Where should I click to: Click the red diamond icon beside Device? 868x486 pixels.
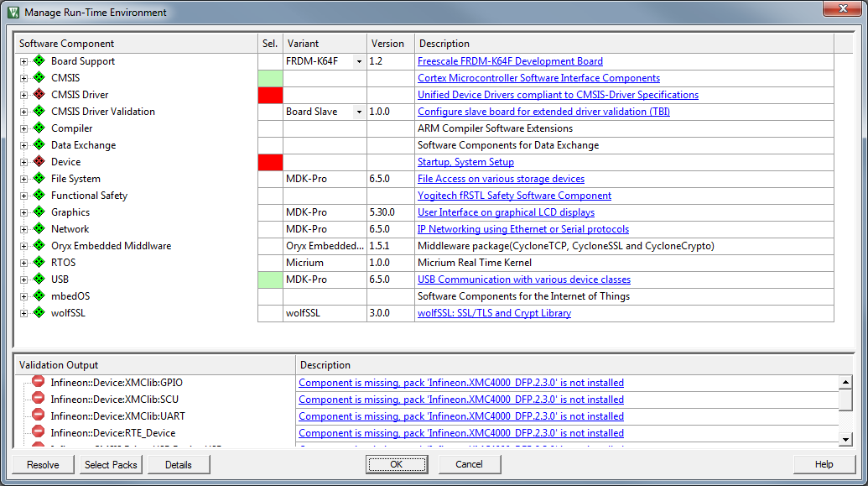[x=39, y=162]
